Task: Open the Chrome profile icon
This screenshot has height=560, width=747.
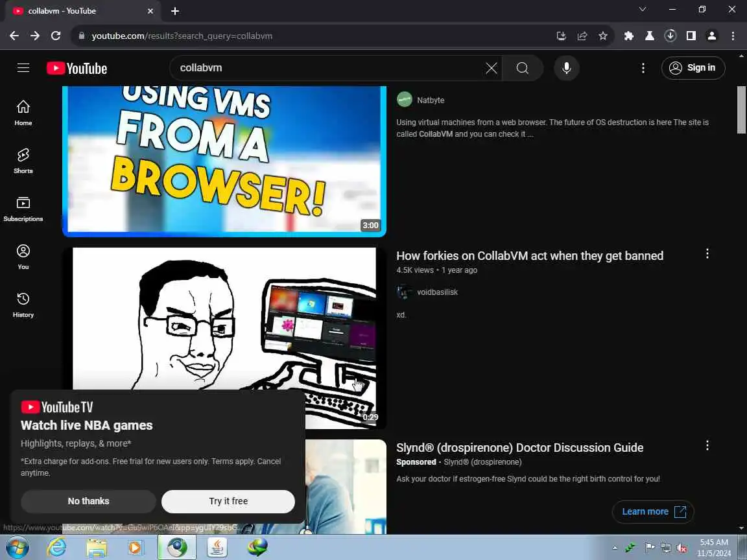Action: click(712, 36)
